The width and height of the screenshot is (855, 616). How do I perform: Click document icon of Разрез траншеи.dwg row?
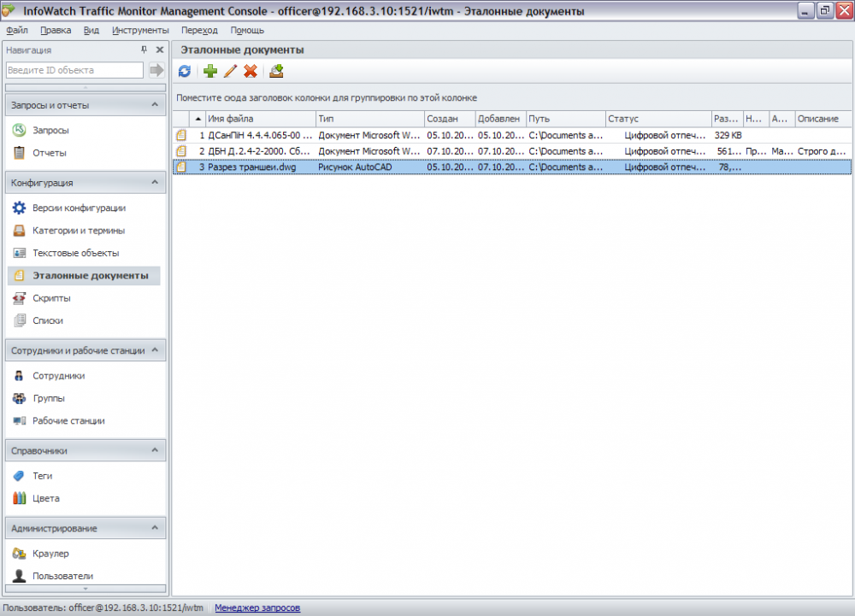click(x=181, y=167)
